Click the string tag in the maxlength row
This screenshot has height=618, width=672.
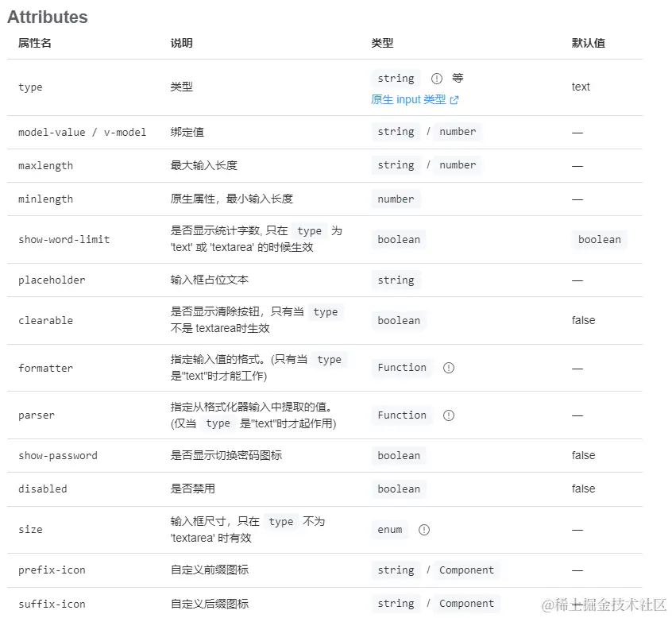396,165
